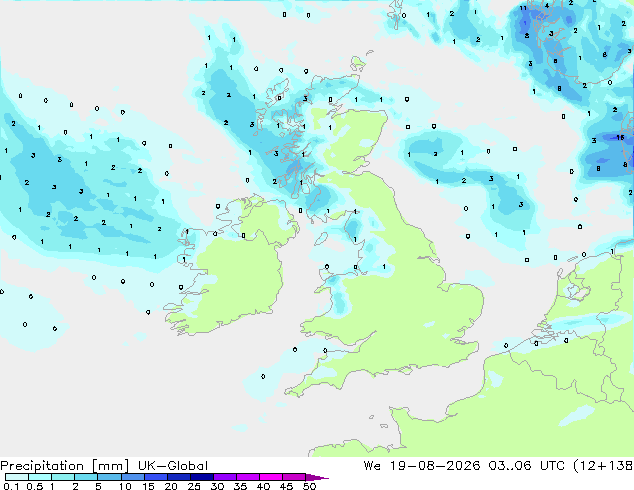Click the '0.1' legend scale label
This screenshot has width=634, height=490.
9,486
